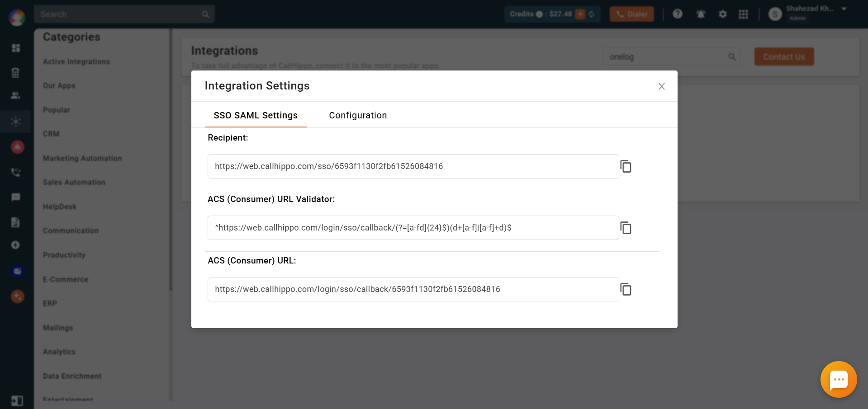
Task: Focus the ACS URL Validator field
Action: [x=413, y=228]
